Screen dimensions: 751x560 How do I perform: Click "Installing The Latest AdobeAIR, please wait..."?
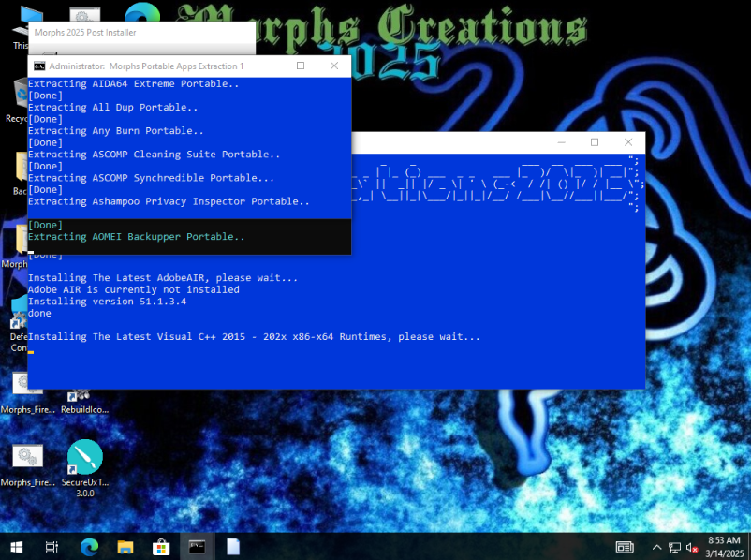(163, 278)
